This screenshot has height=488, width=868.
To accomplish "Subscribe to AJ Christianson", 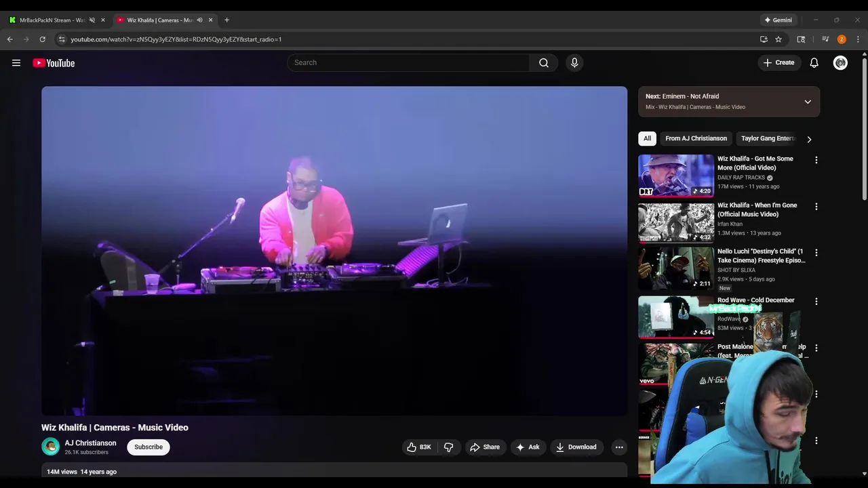I will 149,447.
